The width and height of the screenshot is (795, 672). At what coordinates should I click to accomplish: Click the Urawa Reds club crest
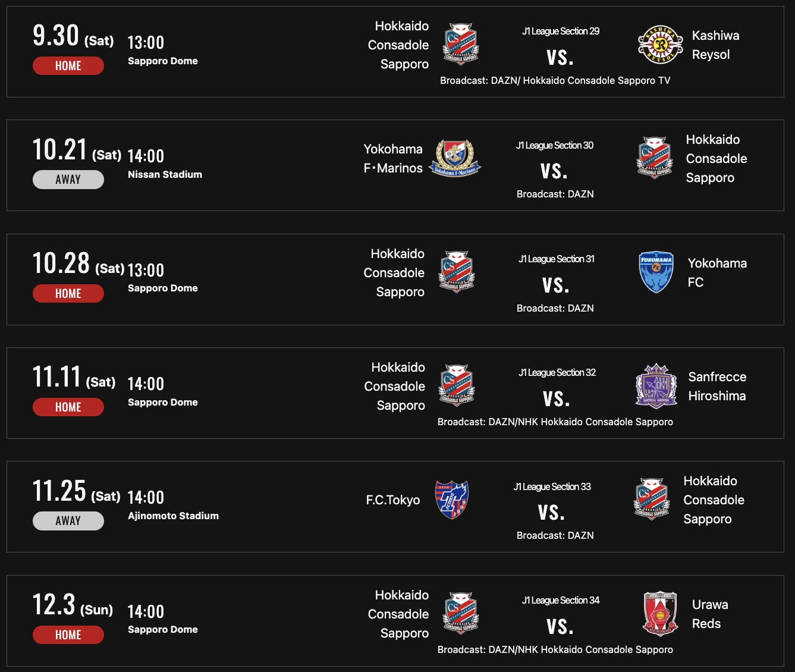click(660, 614)
